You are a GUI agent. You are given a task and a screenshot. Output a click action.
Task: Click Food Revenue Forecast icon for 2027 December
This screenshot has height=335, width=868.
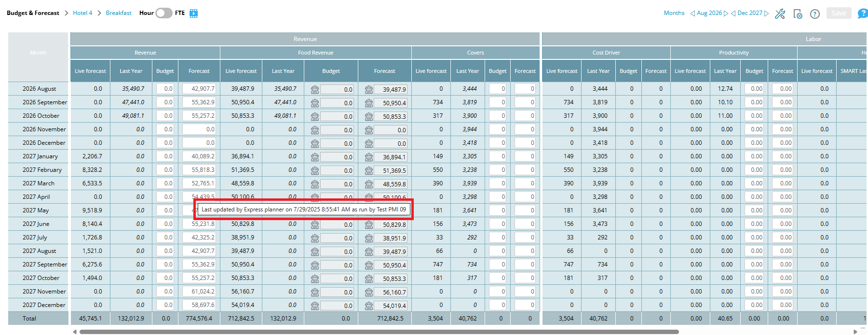[369, 306]
